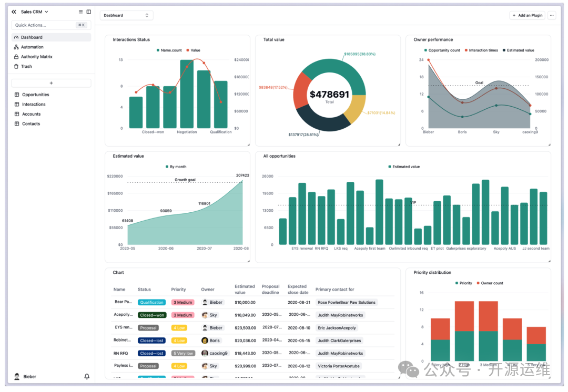This screenshot has height=392, width=568.
Task: Open the Dashboard view selector dropdown
Action: pyautogui.click(x=126, y=15)
